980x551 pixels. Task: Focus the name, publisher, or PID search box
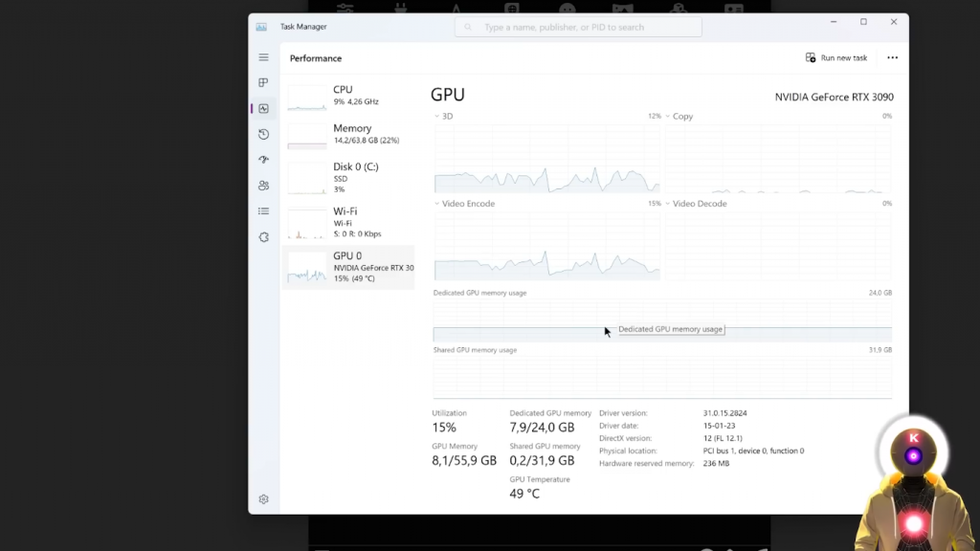coord(578,27)
